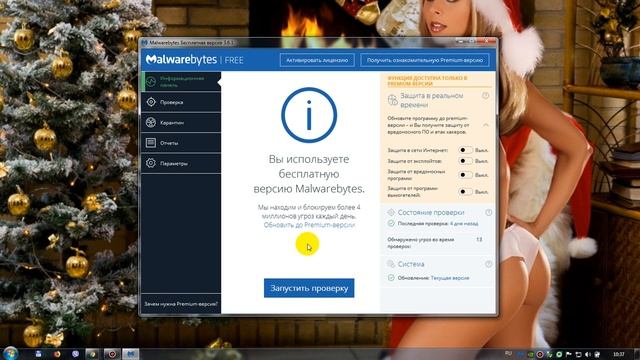640x360 pixels.
Task: Click the Action Center flag tray icon
Action: pyautogui.click(x=569, y=354)
